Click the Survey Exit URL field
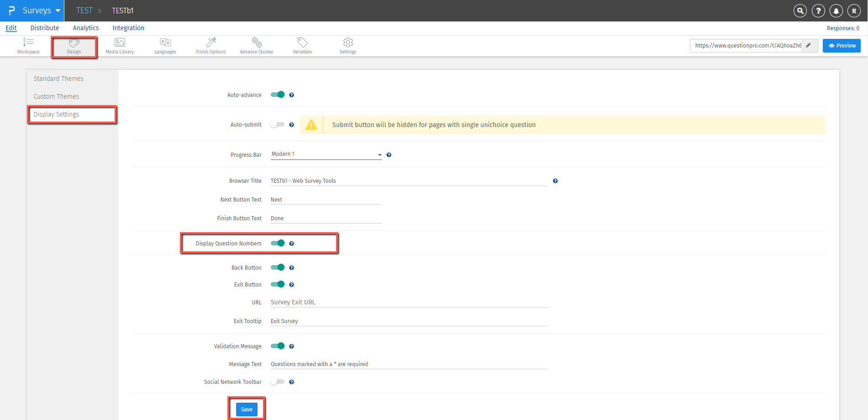 coord(409,302)
